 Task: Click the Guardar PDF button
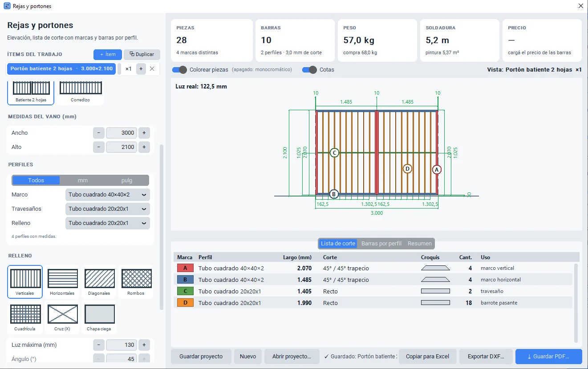548,357
